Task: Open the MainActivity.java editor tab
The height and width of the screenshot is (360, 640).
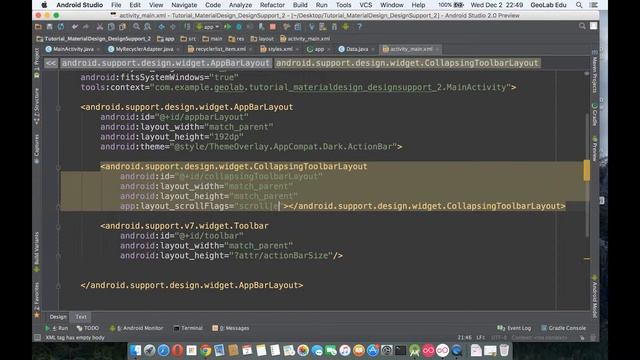Action: click(73, 49)
